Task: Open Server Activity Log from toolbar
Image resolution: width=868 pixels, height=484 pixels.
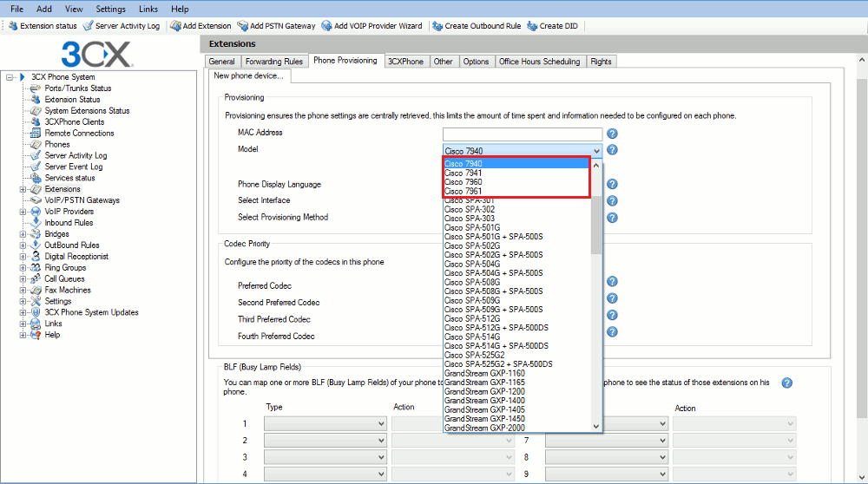Action: [88, 26]
